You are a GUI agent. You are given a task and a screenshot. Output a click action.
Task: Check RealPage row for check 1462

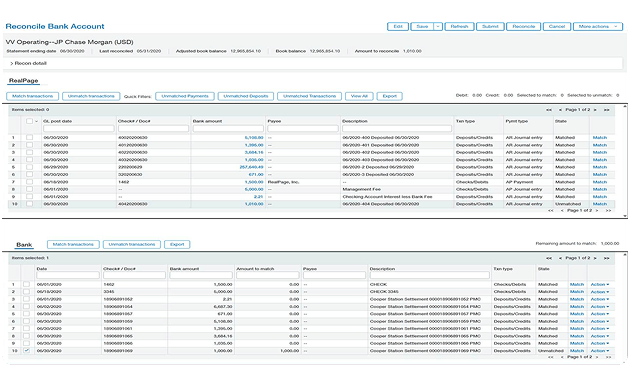coord(29,182)
